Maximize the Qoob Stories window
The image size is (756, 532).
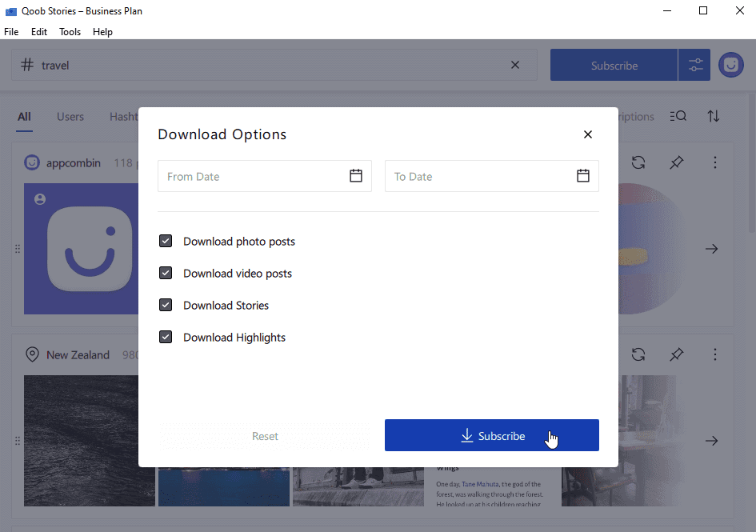click(x=703, y=10)
